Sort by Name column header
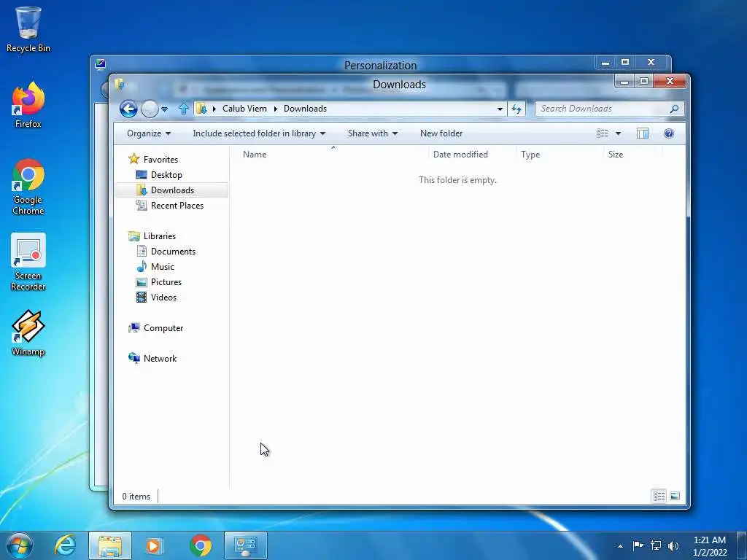 255,155
